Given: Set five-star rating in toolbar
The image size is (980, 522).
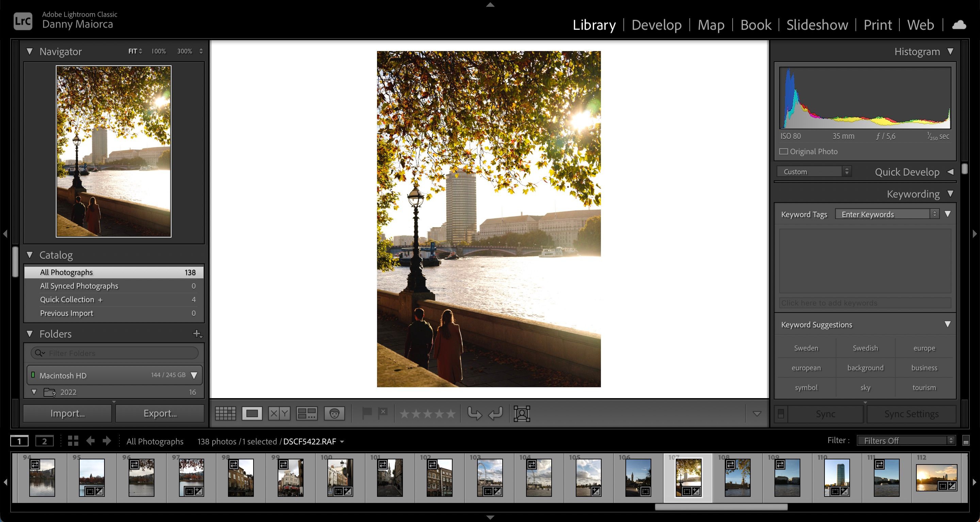Looking at the screenshot, I should tap(451, 413).
